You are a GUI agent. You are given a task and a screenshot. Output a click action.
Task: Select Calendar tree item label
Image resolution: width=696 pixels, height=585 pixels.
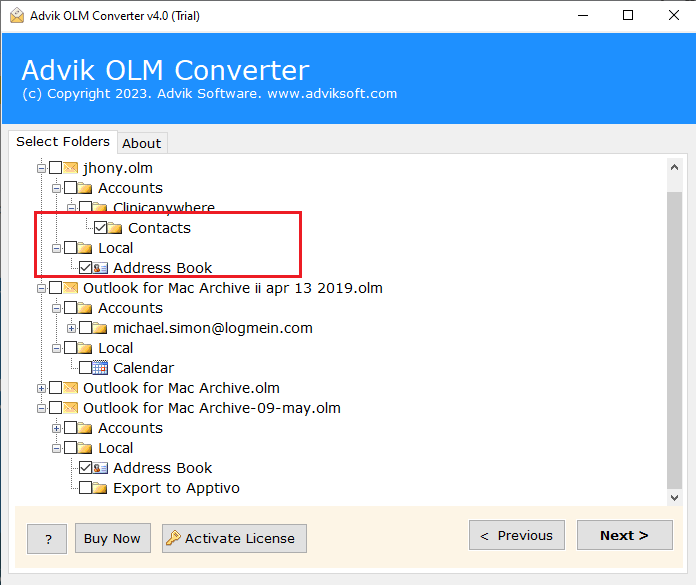pos(143,368)
